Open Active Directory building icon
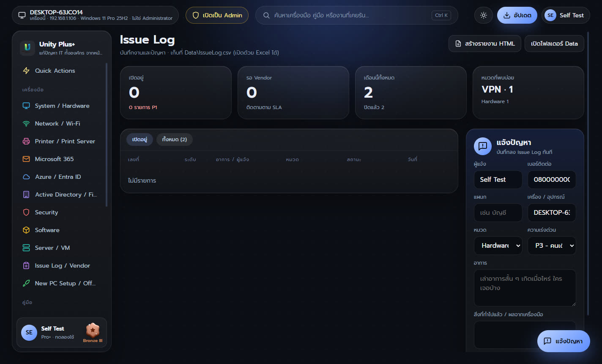The image size is (602, 364). 26,194
